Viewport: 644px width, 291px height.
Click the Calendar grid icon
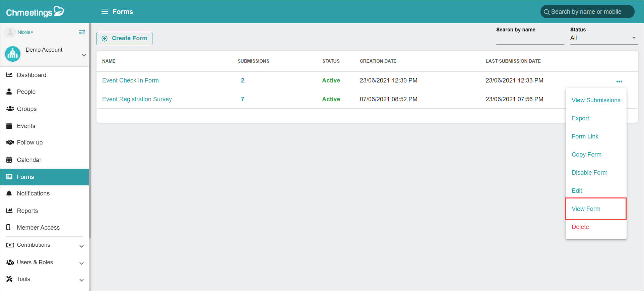9,160
